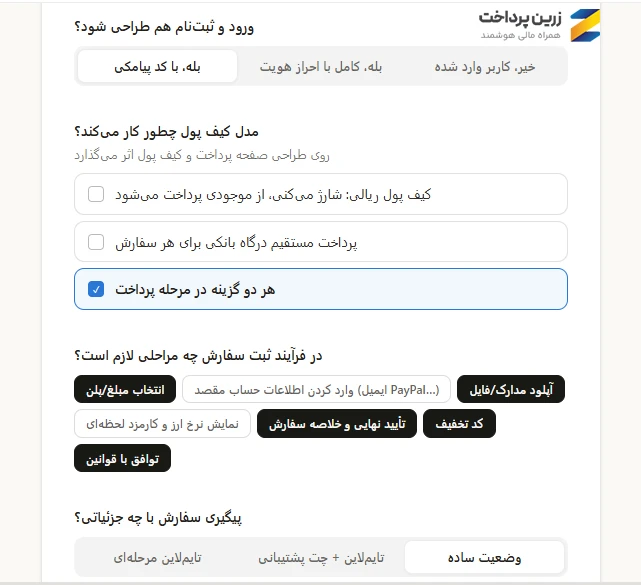The width and height of the screenshot is (641, 585).
Task: Click the 'پرداخت مستقیم درگاه بانکی برای هر سفارش' card
Action: pyautogui.click(x=321, y=242)
